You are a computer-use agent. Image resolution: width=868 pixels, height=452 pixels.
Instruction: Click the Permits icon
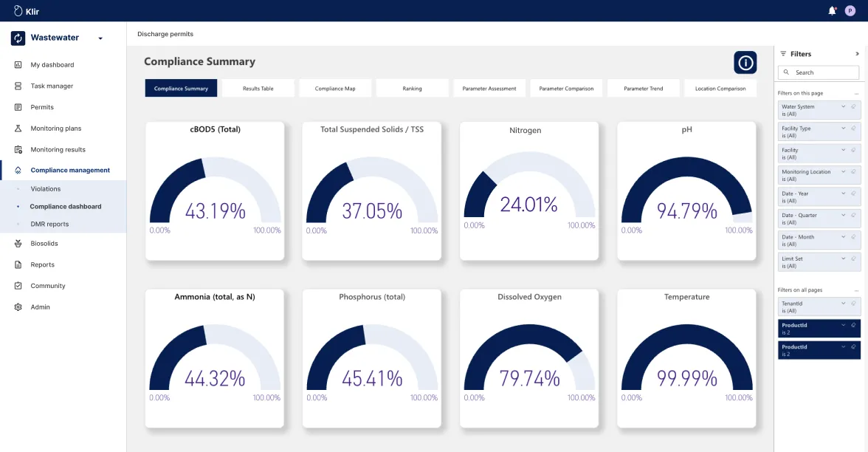[x=16, y=106]
